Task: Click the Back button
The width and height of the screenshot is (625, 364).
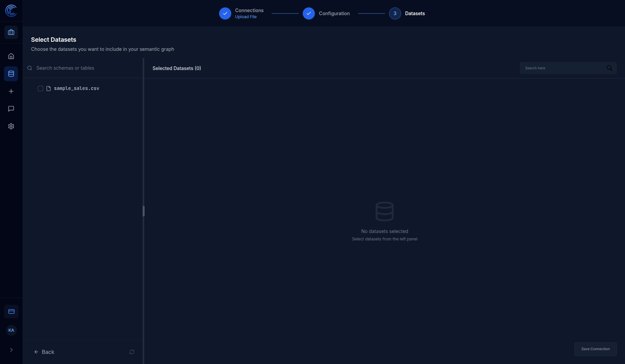Action: (x=44, y=352)
